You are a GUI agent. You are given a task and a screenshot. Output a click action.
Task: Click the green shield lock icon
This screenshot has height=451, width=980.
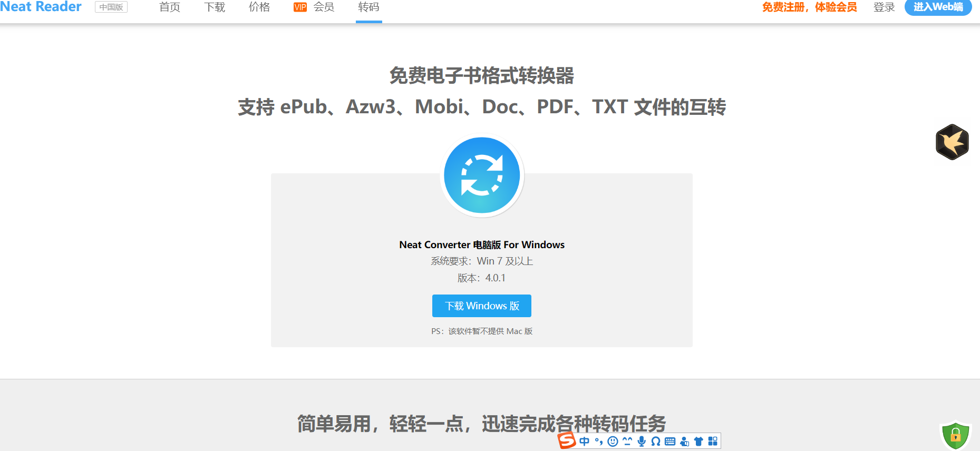coord(955,435)
